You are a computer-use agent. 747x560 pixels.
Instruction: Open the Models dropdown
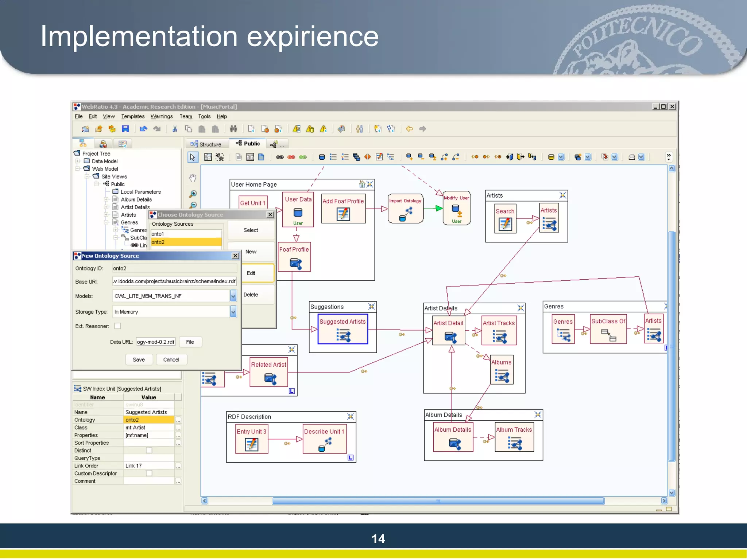233,296
